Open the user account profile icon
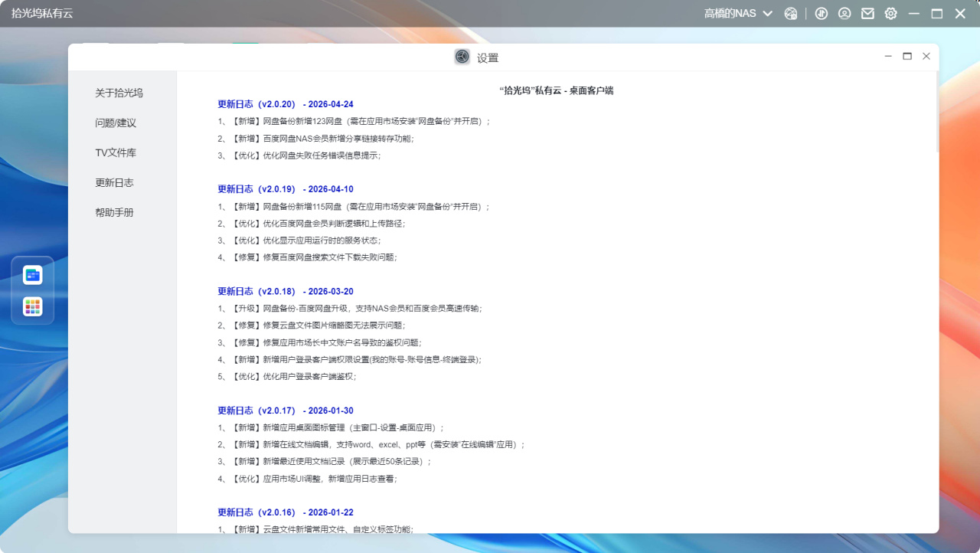The width and height of the screenshot is (980, 553). [844, 14]
